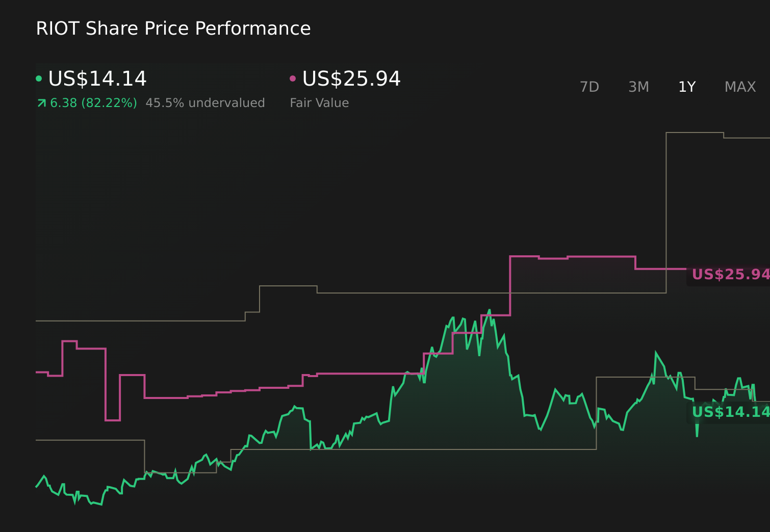Click the pink Fair Value legend dot
Viewport: 770px width, 532px height.
click(x=292, y=78)
